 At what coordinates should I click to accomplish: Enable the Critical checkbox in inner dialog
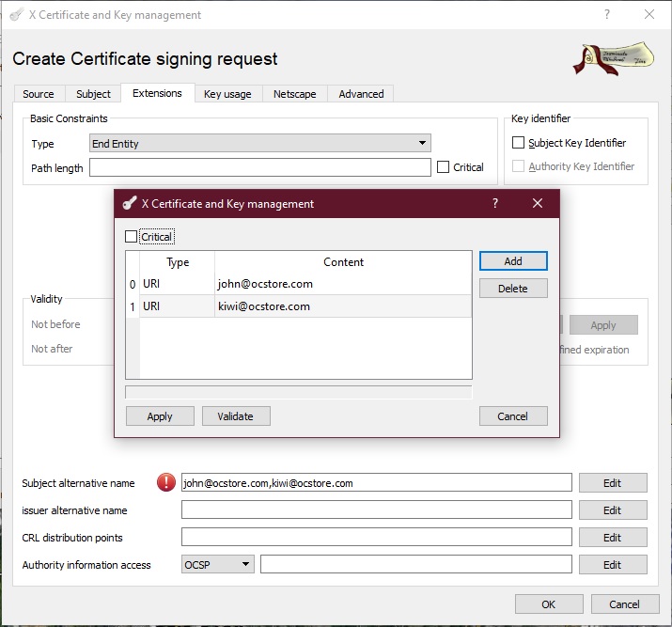click(x=132, y=237)
